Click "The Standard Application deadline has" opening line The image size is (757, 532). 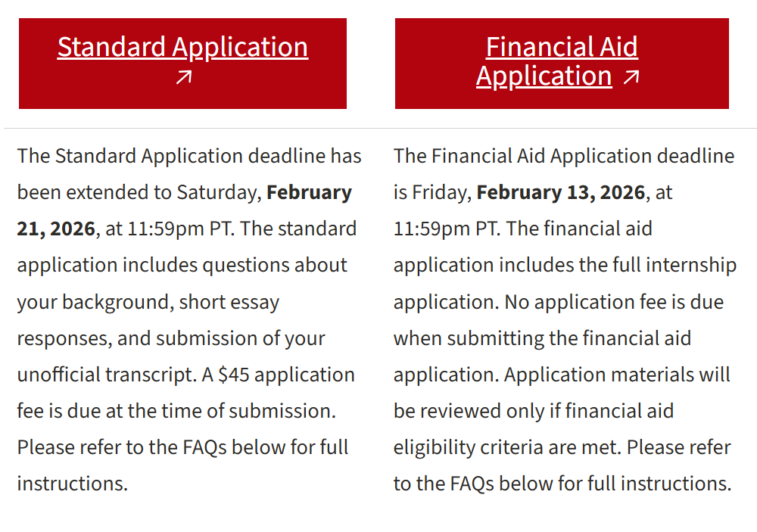pyautogui.click(x=189, y=156)
